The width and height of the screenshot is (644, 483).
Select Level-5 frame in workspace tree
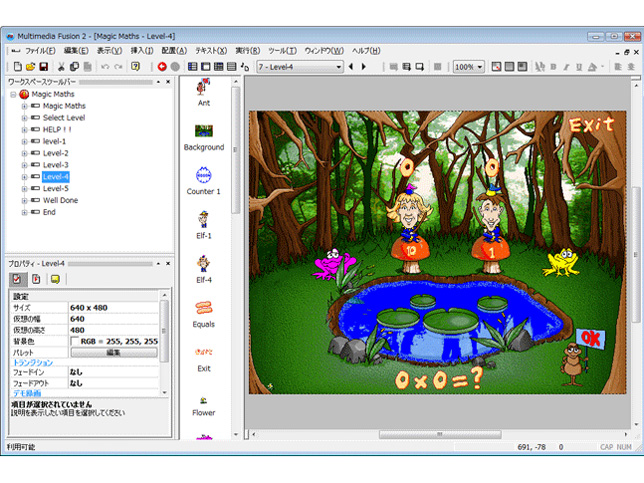coord(55,189)
